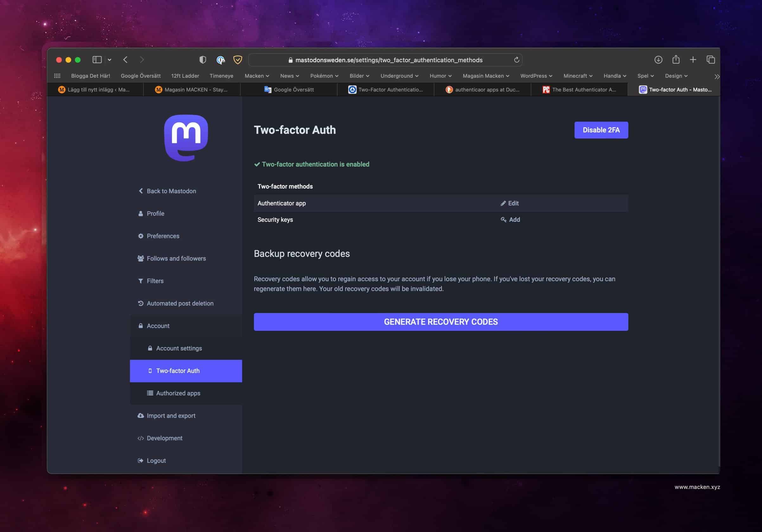Expand the Design bookmarks folder
This screenshot has height=532, width=762.
676,76
